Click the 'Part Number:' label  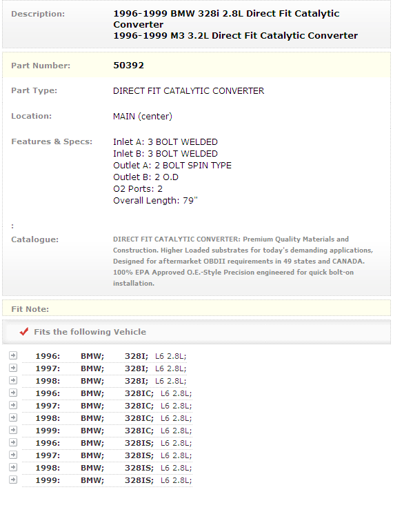click(x=41, y=66)
